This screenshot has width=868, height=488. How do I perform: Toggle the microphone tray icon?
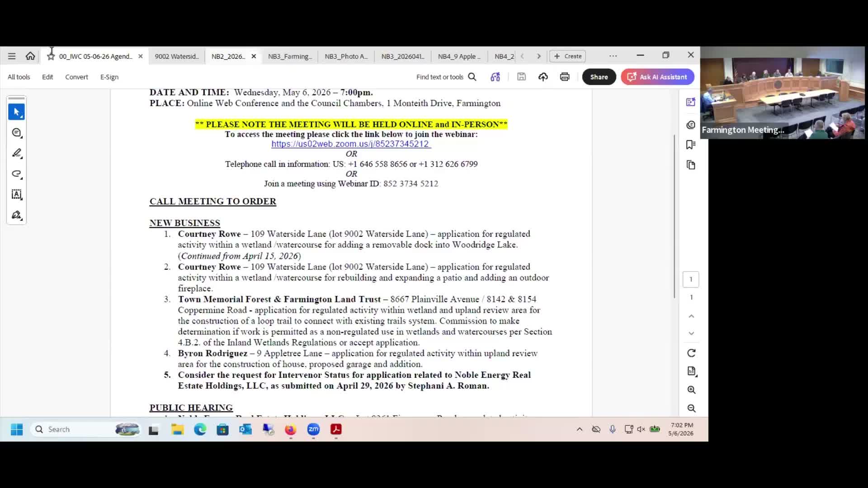pos(613,429)
